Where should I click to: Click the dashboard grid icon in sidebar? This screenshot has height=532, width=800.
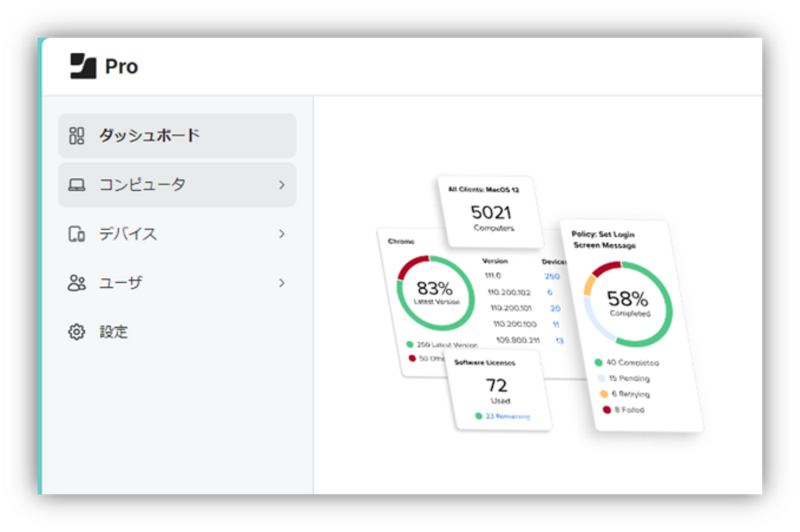76,135
